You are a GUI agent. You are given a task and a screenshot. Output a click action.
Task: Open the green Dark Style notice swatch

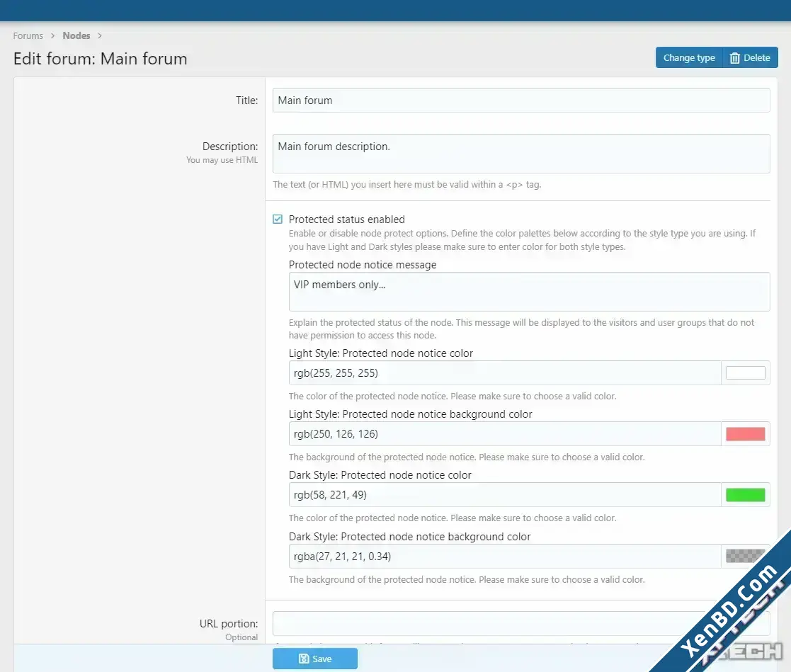[745, 495]
